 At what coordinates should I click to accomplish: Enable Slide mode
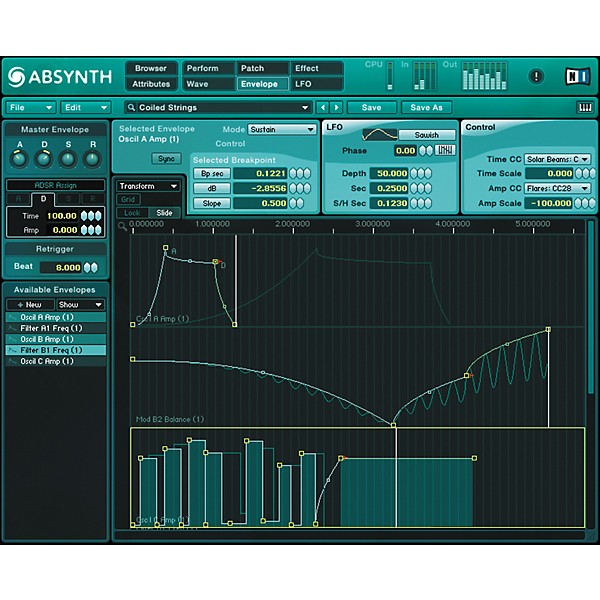click(164, 213)
